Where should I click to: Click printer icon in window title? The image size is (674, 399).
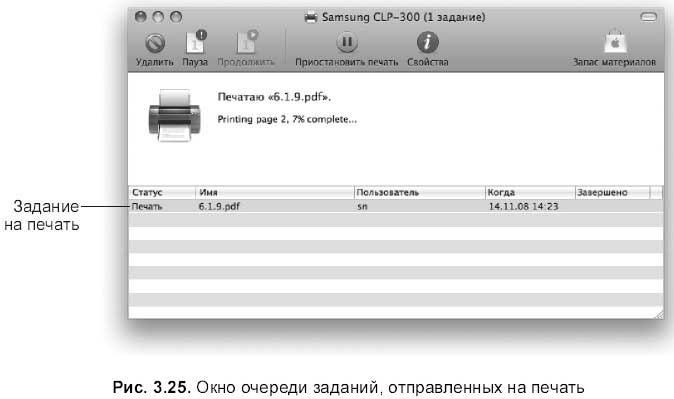point(311,18)
